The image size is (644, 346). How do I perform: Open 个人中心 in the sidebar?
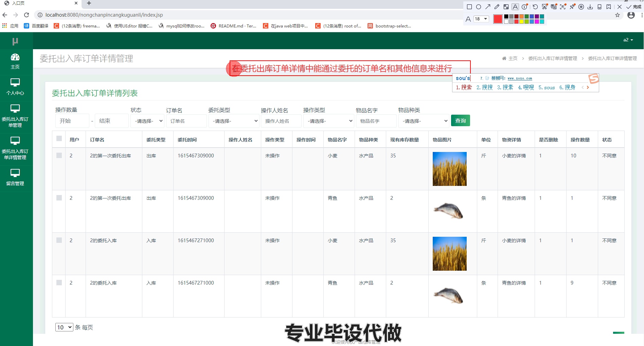(x=15, y=87)
